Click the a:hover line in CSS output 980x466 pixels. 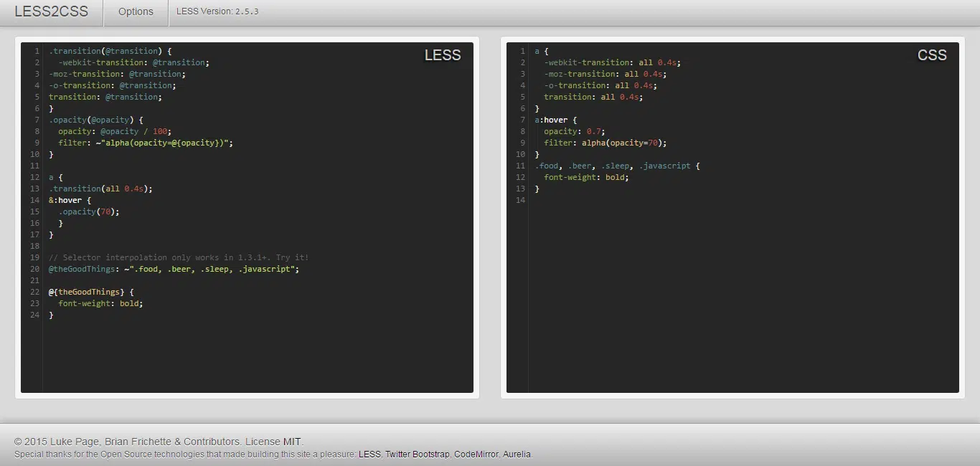point(556,120)
